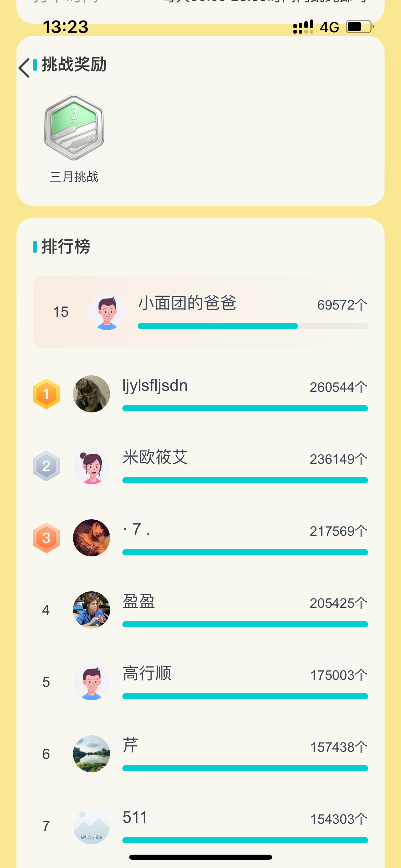401x868 pixels.
Task: Tap the 排行榜 section heading
Action: [x=66, y=246]
